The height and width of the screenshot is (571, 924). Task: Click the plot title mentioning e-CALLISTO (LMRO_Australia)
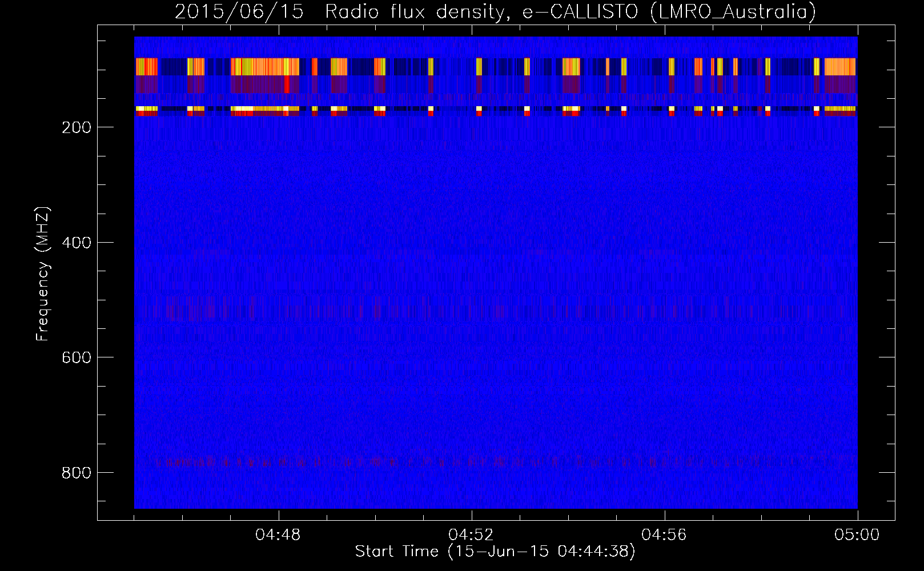click(x=495, y=11)
